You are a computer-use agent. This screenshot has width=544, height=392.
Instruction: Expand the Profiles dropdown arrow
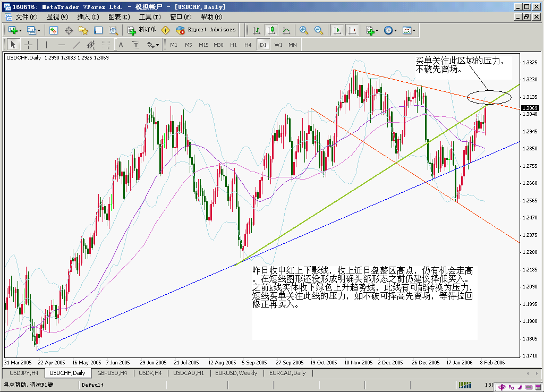point(39,30)
